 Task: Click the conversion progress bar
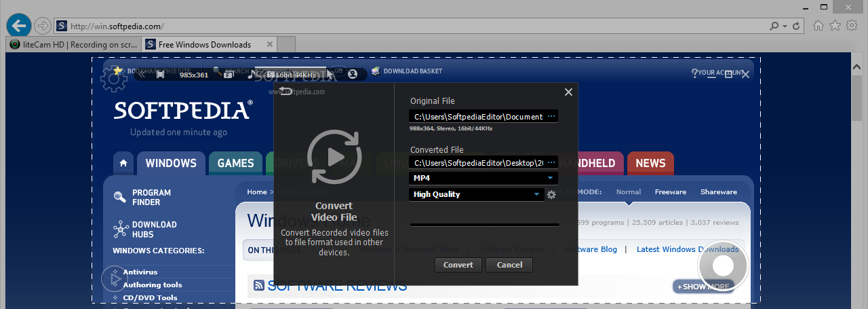[x=485, y=224]
